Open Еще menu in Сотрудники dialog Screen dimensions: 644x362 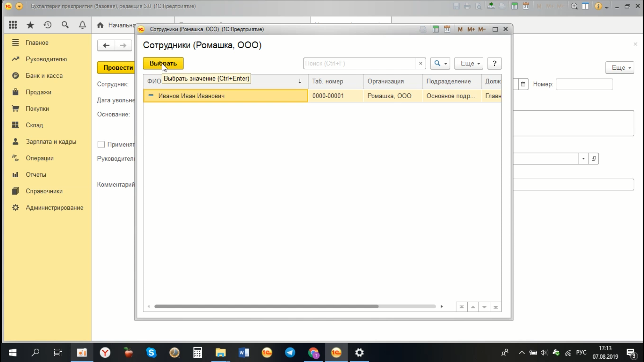(469, 63)
